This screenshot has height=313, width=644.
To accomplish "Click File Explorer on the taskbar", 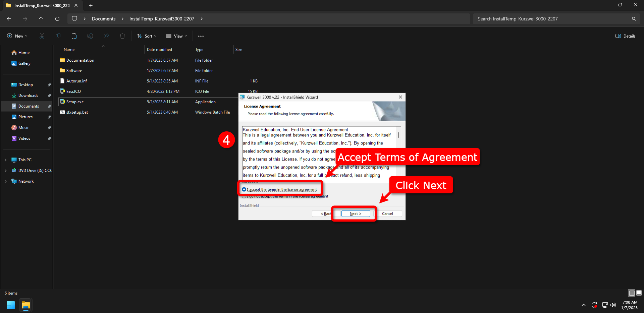I will point(26,305).
